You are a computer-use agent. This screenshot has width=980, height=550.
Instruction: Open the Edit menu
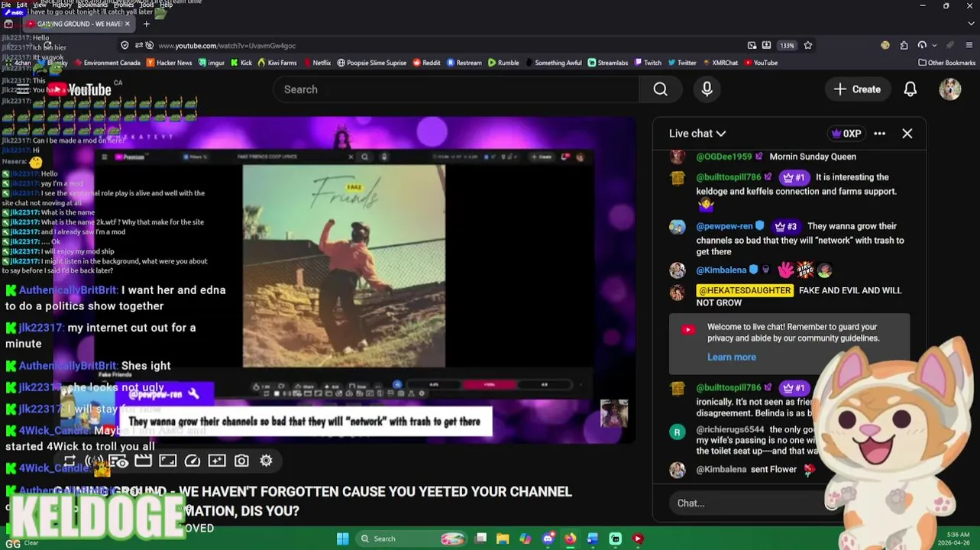pos(22,5)
